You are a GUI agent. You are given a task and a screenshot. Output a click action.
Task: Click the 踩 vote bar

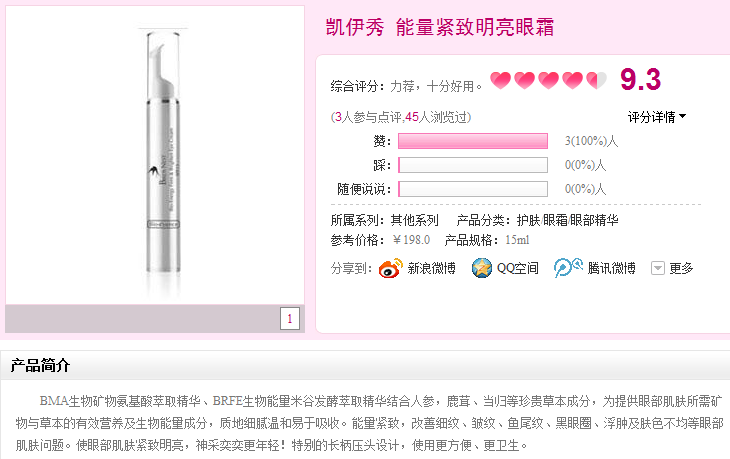coord(473,165)
